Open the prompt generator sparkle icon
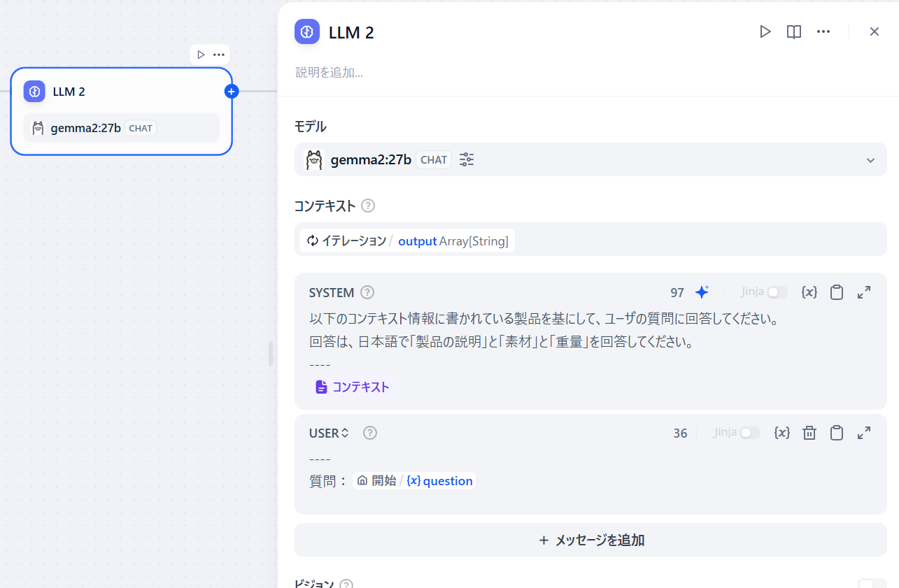 [702, 292]
